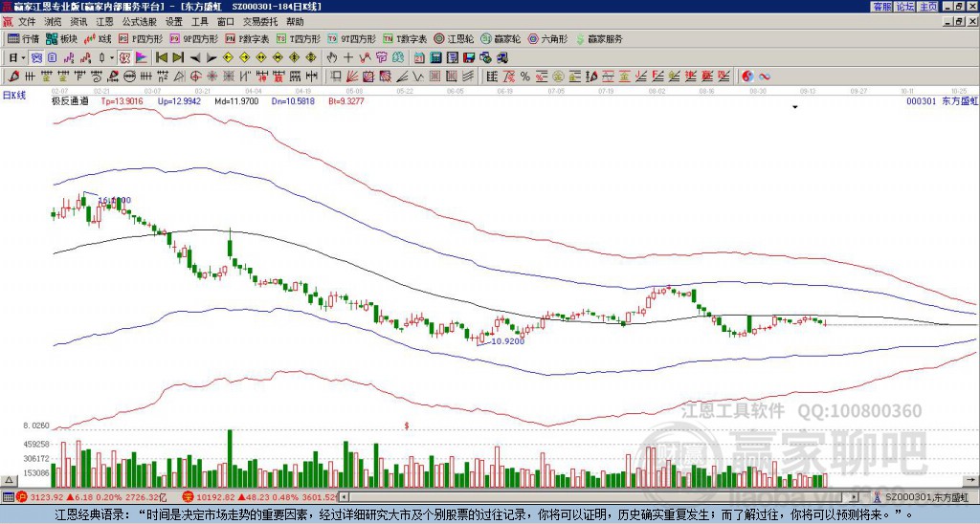Screen dimensions: 980x524
Task: Open the 公式选股 menu
Action: [140, 22]
